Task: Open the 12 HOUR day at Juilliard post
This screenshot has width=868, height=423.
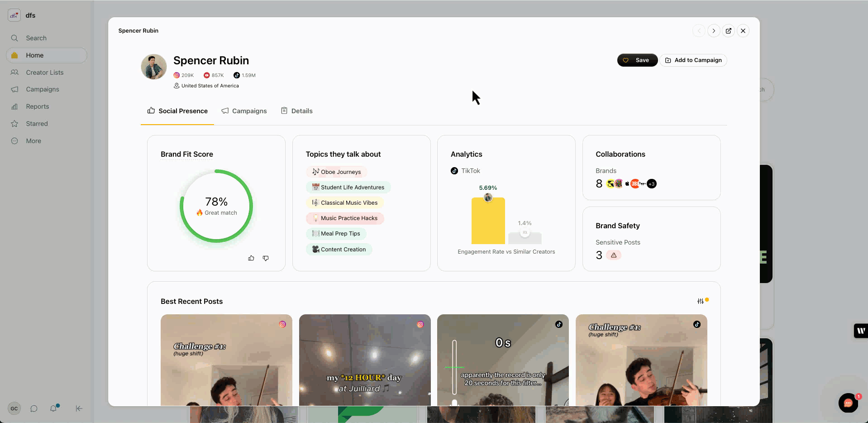Action: click(365, 360)
